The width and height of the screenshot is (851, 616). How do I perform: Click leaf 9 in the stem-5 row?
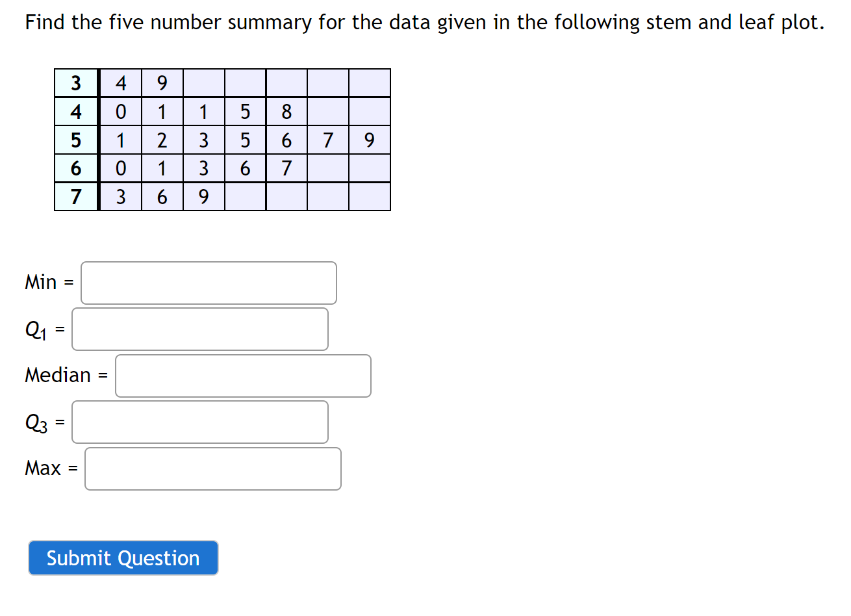point(370,139)
